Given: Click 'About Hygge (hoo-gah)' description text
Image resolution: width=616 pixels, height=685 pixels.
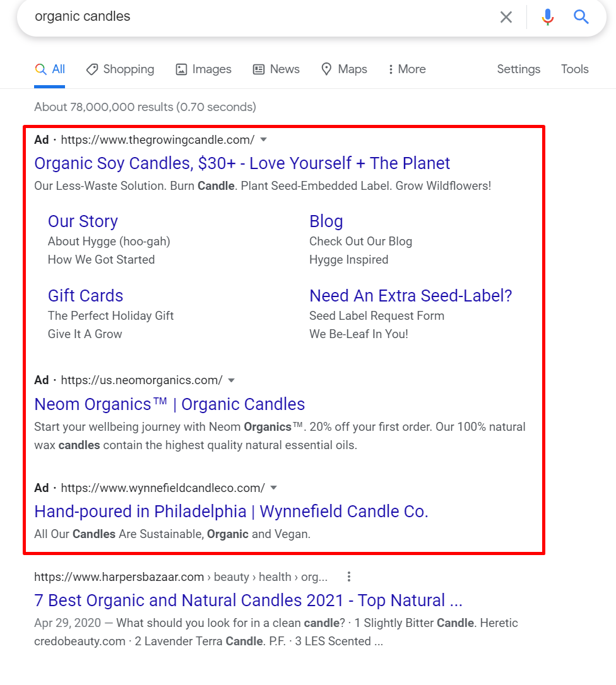Looking at the screenshot, I should [109, 241].
